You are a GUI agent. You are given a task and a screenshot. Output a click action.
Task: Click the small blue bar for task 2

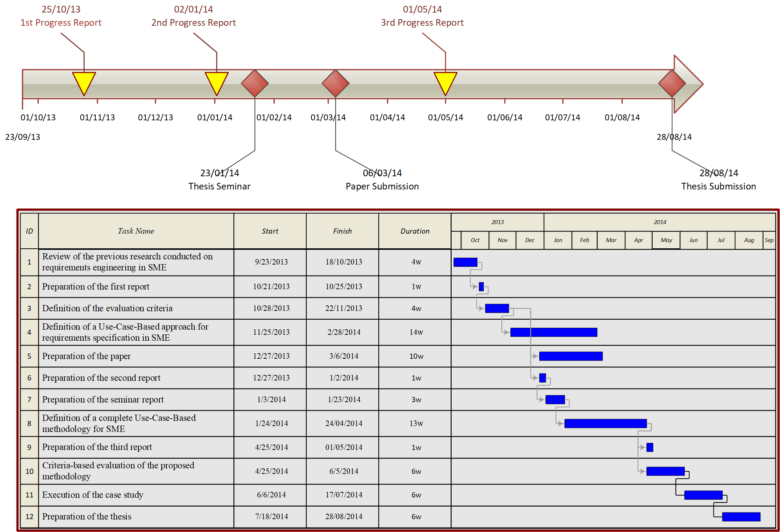coord(481,287)
